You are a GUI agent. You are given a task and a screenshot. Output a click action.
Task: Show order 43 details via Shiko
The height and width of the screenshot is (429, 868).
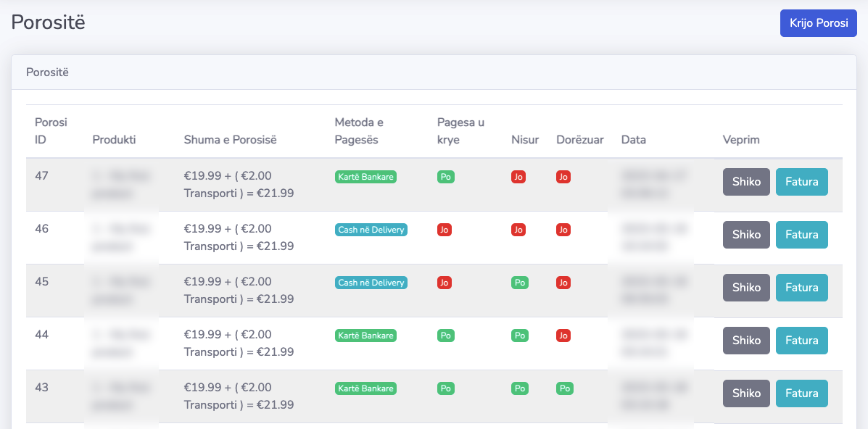click(x=746, y=393)
